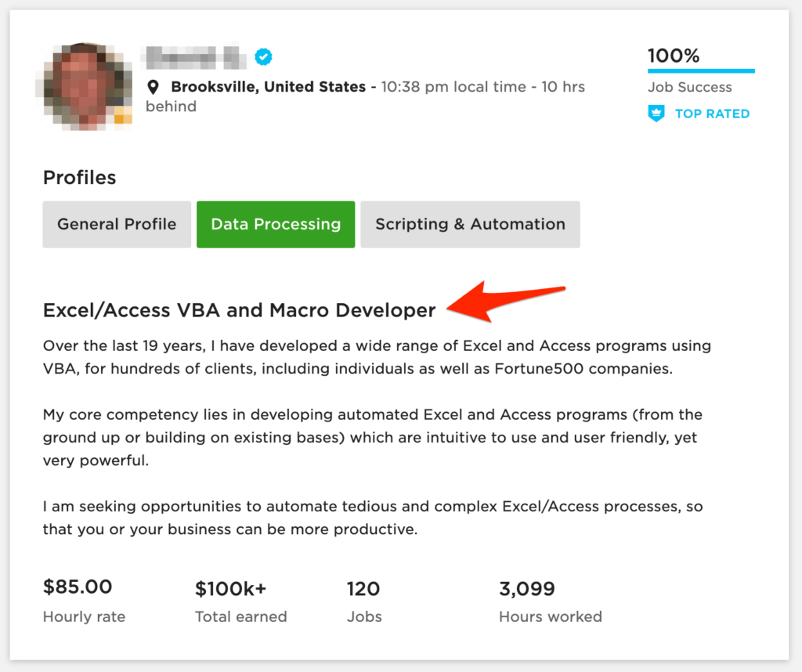Click the location pin icon
This screenshot has height=672, width=802.
[153, 87]
